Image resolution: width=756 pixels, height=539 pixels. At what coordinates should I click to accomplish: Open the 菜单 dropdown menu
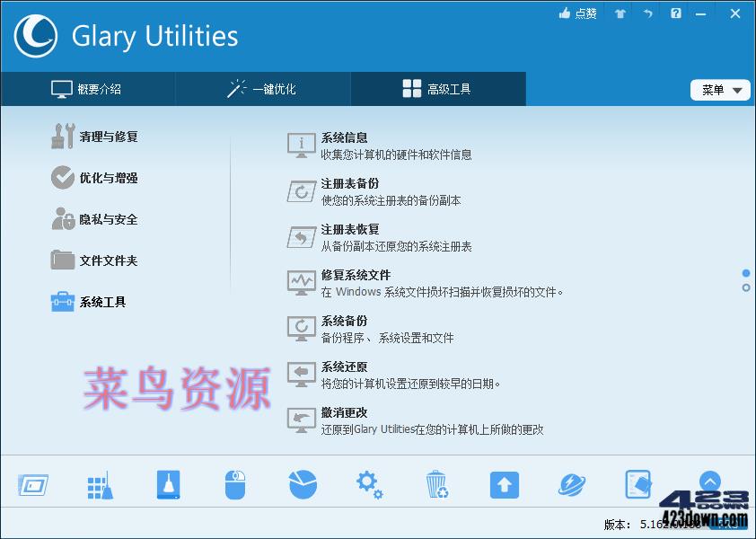[x=719, y=90]
